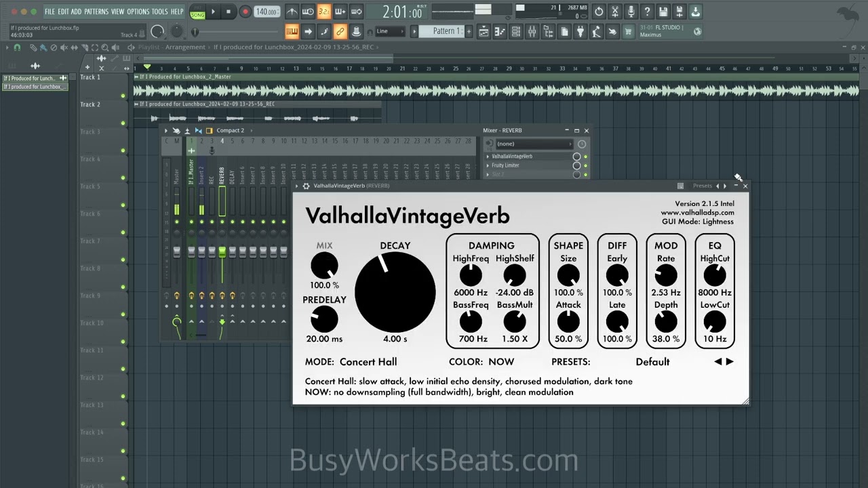Open the plugin picker plug icon
Image resolution: width=868 pixels, height=488 pixels.
580,31
